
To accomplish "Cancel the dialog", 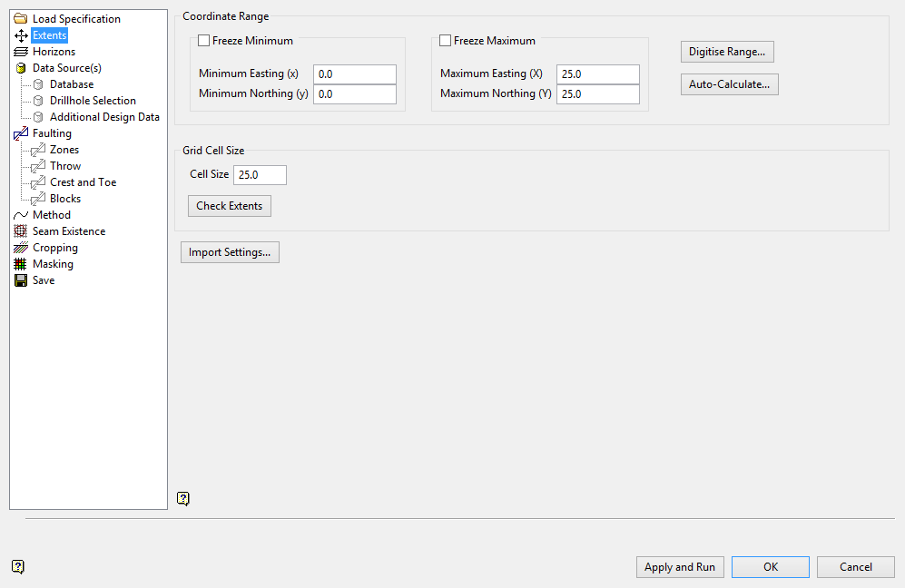I will coord(856,567).
